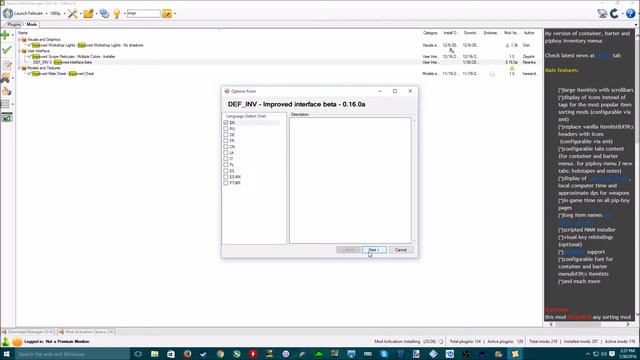Click the orange user avatar in status bar

point(17,342)
